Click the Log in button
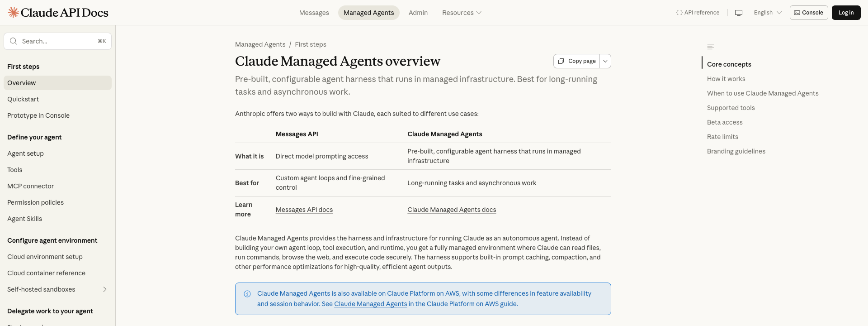Image resolution: width=868 pixels, height=326 pixels. 846,13
